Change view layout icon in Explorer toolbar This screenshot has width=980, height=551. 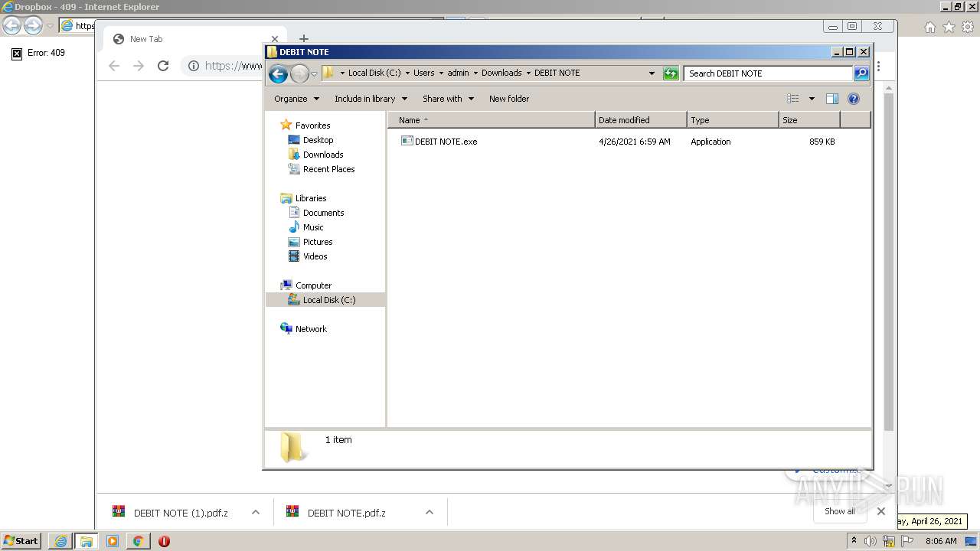793,99
